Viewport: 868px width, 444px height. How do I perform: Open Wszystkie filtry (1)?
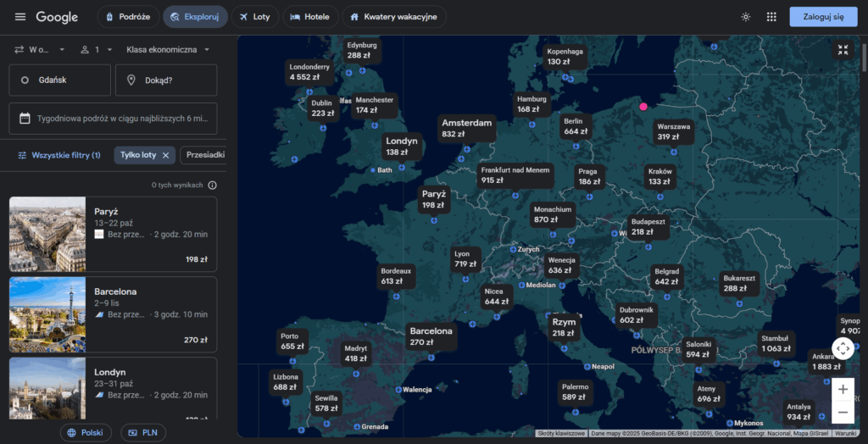[x=59, y=156]
